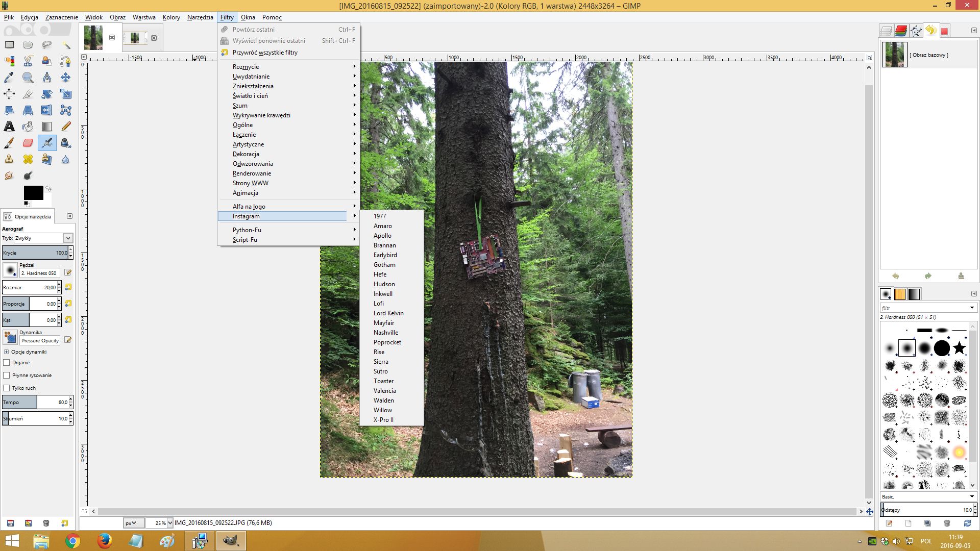Close the first image tab thumbnail
Viewport: 980px width, 551px height.
coord(112,37)
